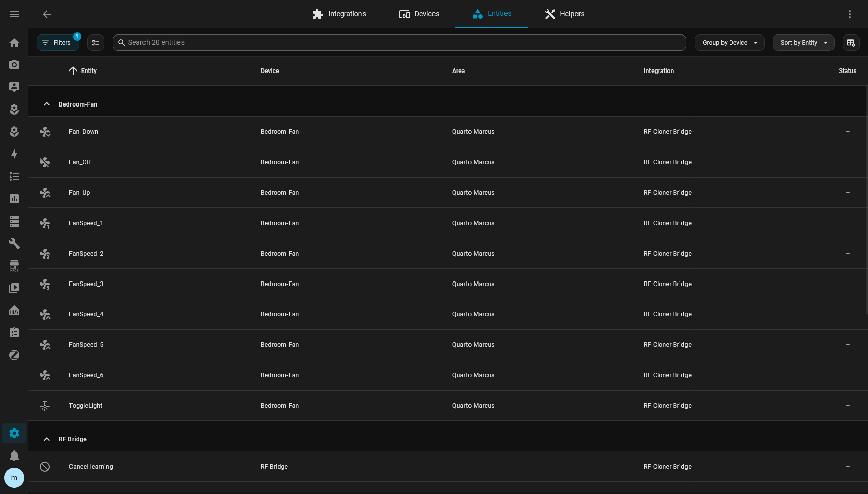Open the Fan_Off entity row

point(447,162)
